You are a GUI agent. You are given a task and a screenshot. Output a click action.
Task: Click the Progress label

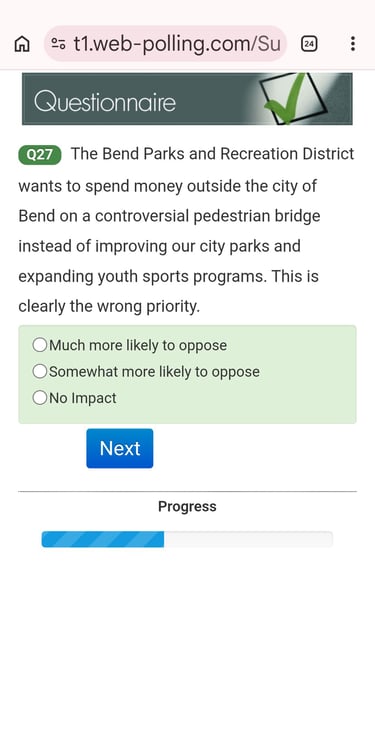(187, 507)
